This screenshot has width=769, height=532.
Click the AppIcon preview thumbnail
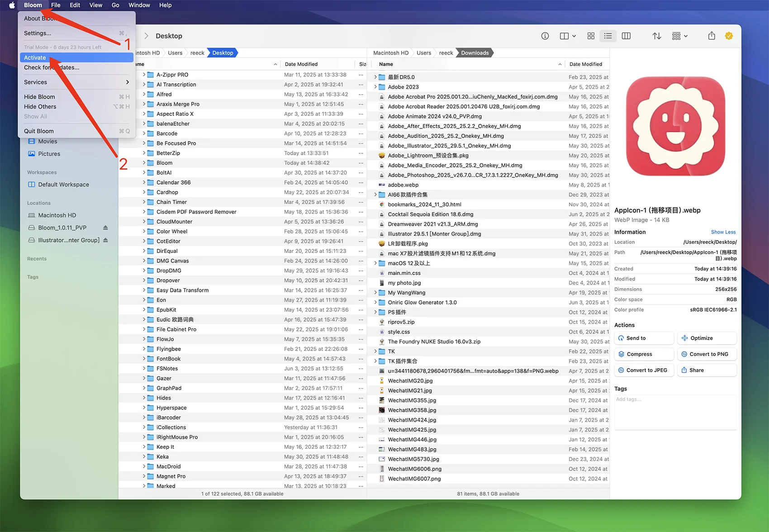point(675,126)
